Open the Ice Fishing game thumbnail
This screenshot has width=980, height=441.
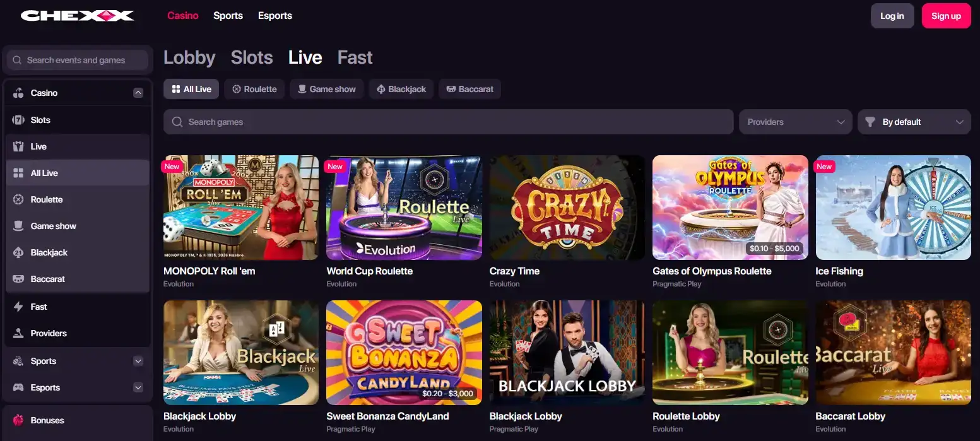pyautogui.click(x=894, y=208)
